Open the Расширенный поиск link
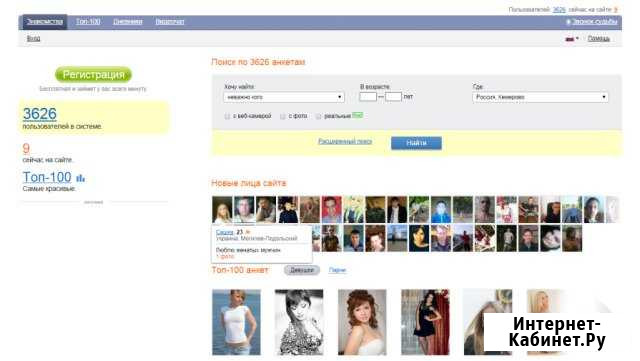This screenshot has width=640, height=361. [345, 141]
